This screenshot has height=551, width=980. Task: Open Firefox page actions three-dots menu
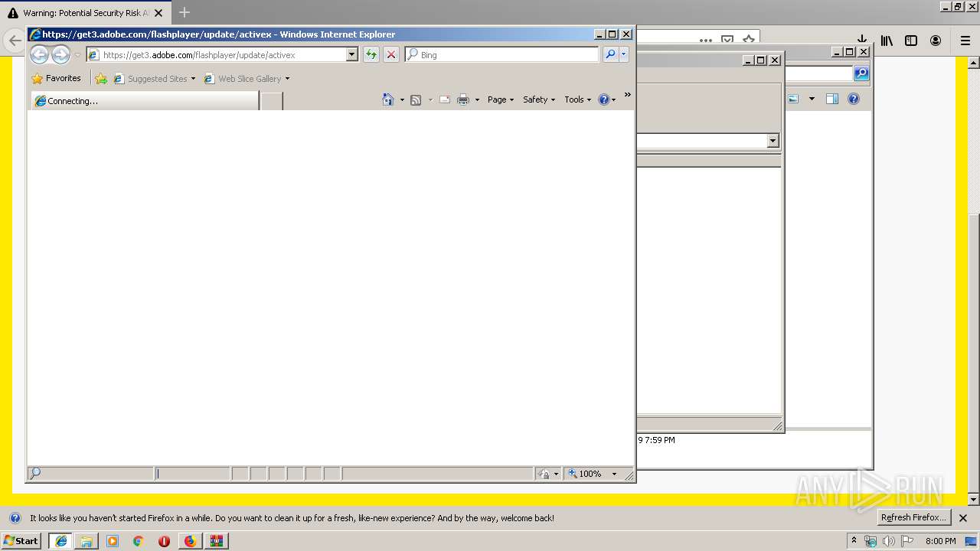(x=706, y=41)
